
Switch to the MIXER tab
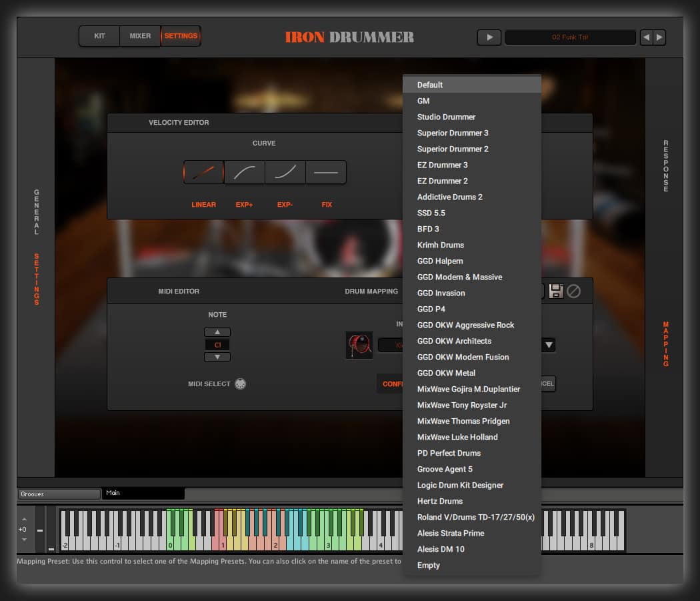pos(139,36)
